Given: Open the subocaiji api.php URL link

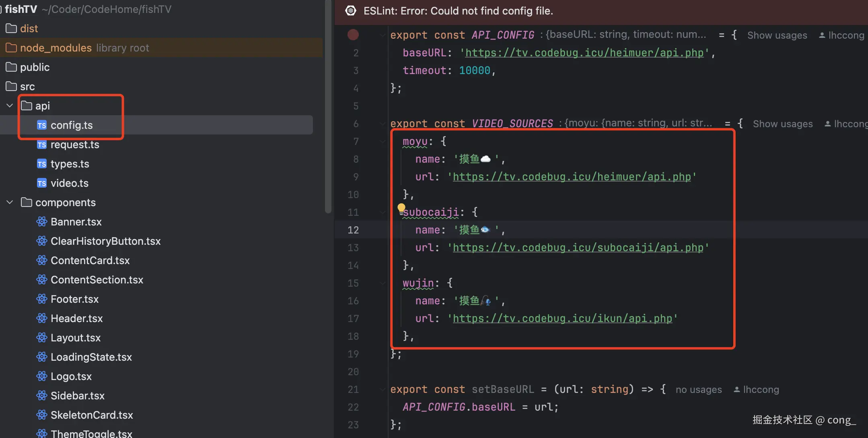Looking at the screenshot, I should [x=578, y=248].
